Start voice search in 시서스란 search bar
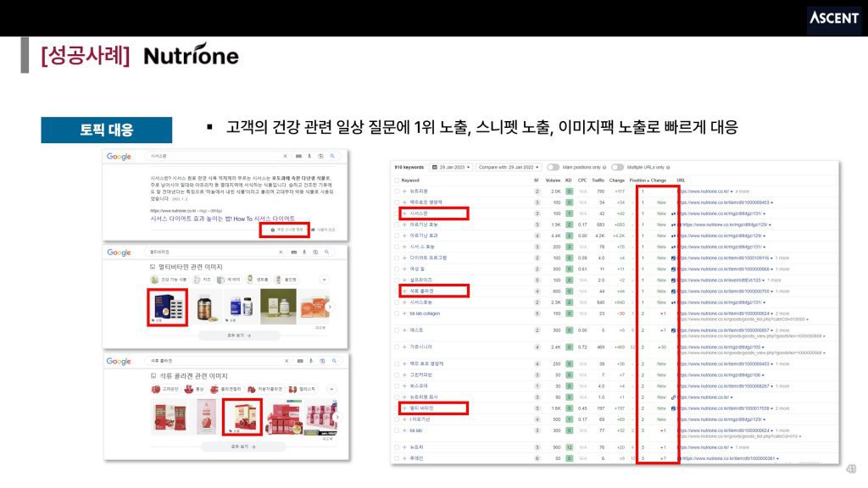This screenshot has width=868, height=488. click(309, 156)
